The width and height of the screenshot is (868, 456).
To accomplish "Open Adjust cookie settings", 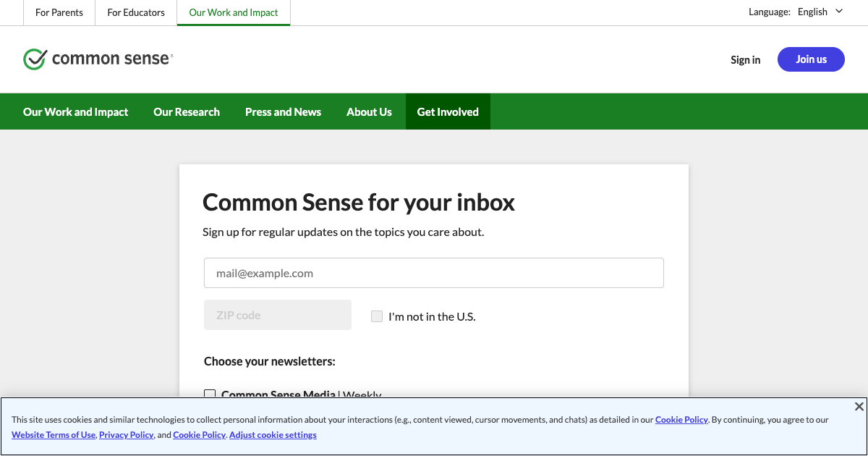I will pos(273,434).
